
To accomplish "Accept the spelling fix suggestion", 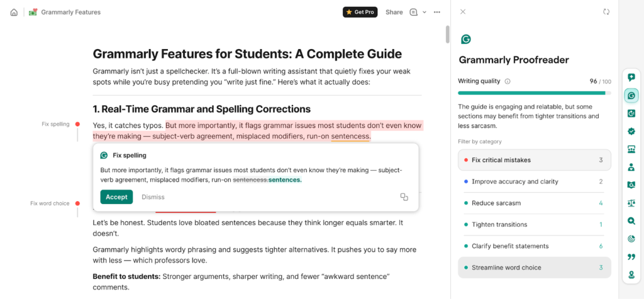I will point(116,197).
